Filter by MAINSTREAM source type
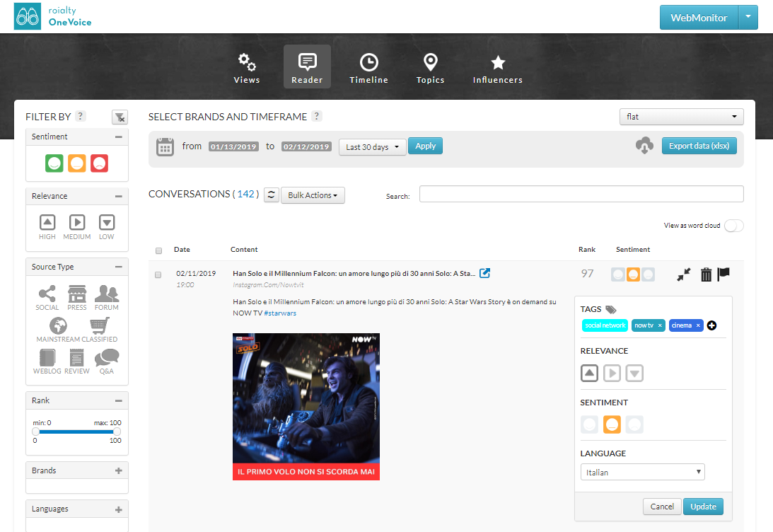This screenshot has height=532, width=773. 58,330
